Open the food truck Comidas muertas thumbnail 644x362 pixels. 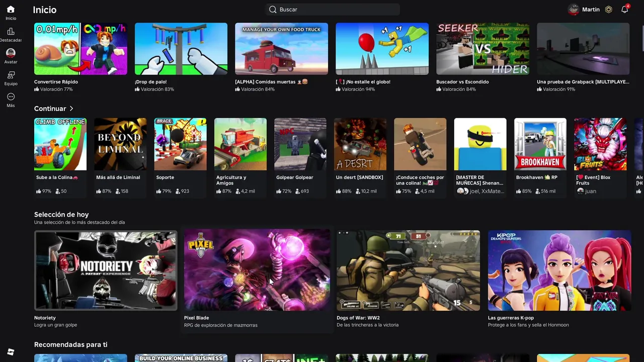pos(281,49)
